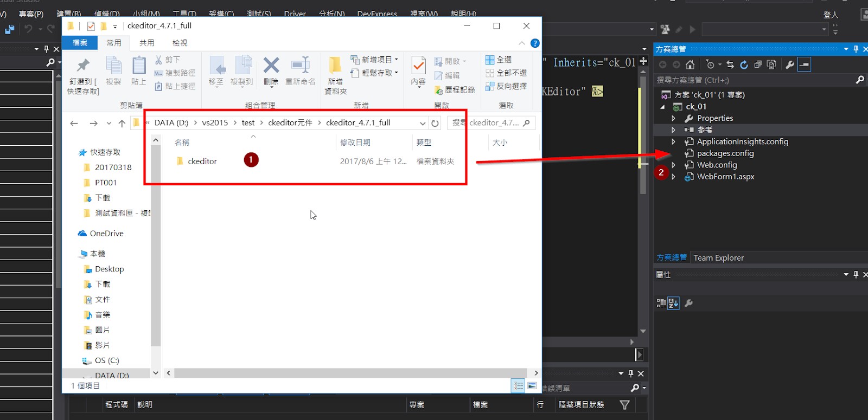Click Solution Explorer show all files icon
Image resolution: width=868 pixels, height=420 pixels.
771,64
